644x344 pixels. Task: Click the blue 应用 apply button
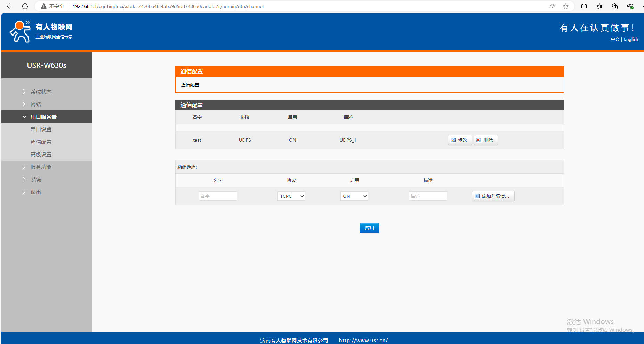coord(369,228)
